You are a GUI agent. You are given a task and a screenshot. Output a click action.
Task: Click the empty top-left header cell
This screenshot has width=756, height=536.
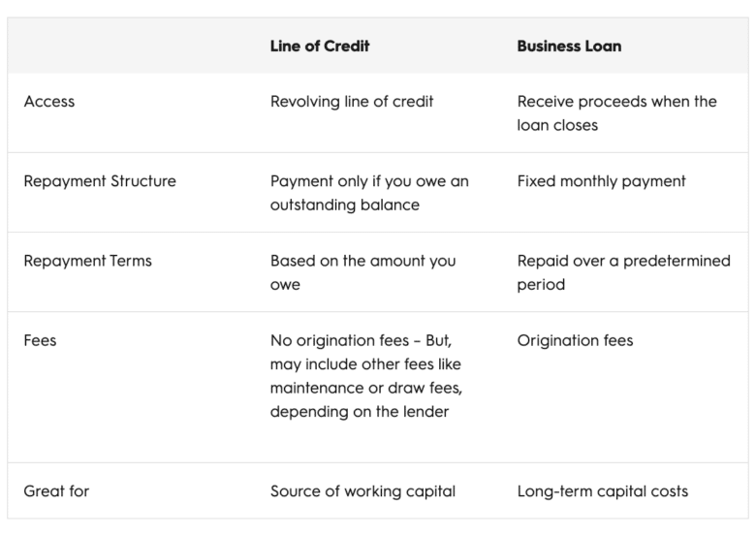(x=131, y=46)
